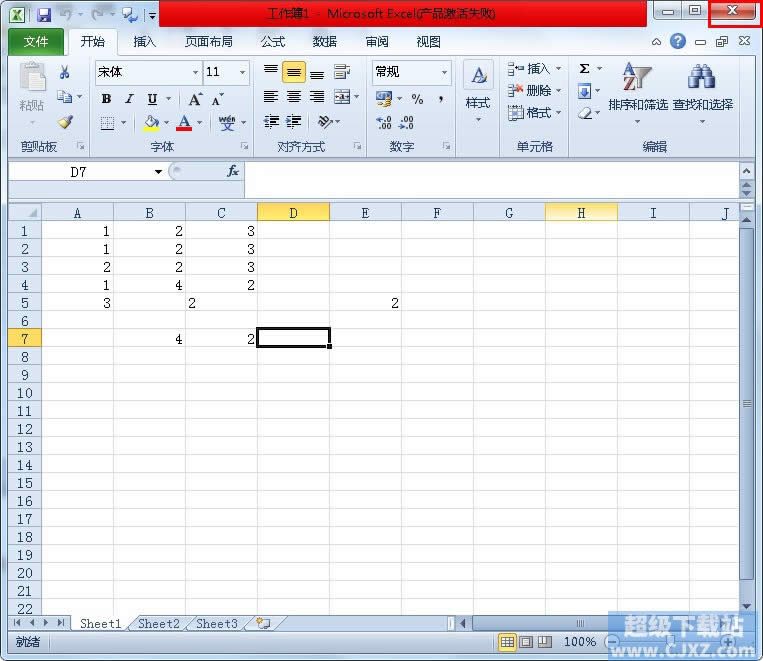Apply fill color bucket icon
The image size is (763, 661).
[151, 122]
